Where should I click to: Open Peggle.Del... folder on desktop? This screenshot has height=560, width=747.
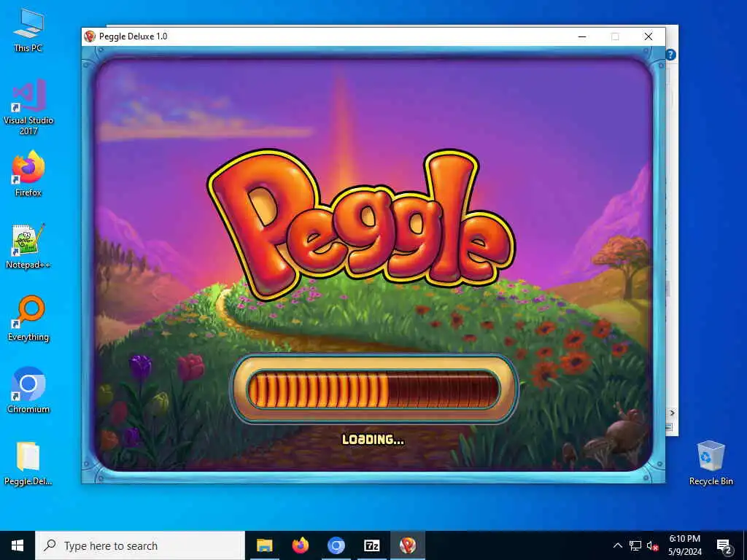click(28, 463)
